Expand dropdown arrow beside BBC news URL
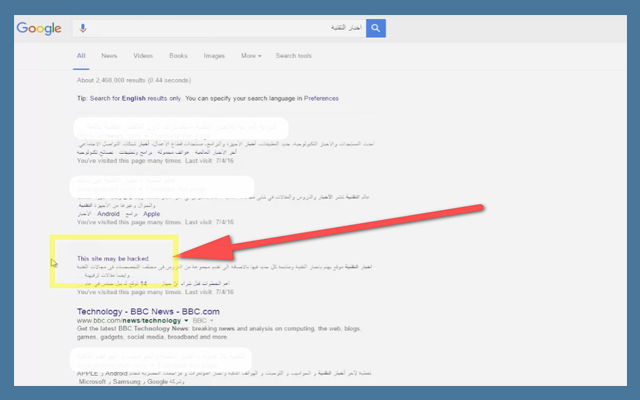This screenshot has width=640, height=400. [x=187, y=321]
